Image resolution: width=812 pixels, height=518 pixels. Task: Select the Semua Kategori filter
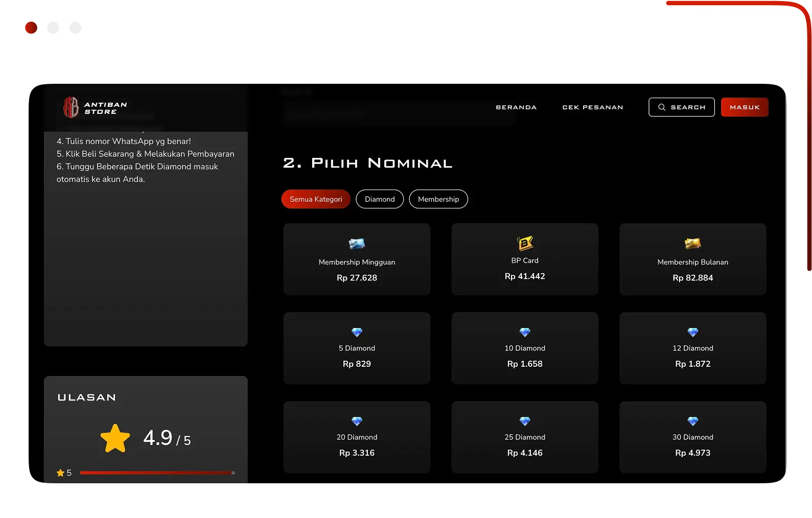tap(316, 199)
